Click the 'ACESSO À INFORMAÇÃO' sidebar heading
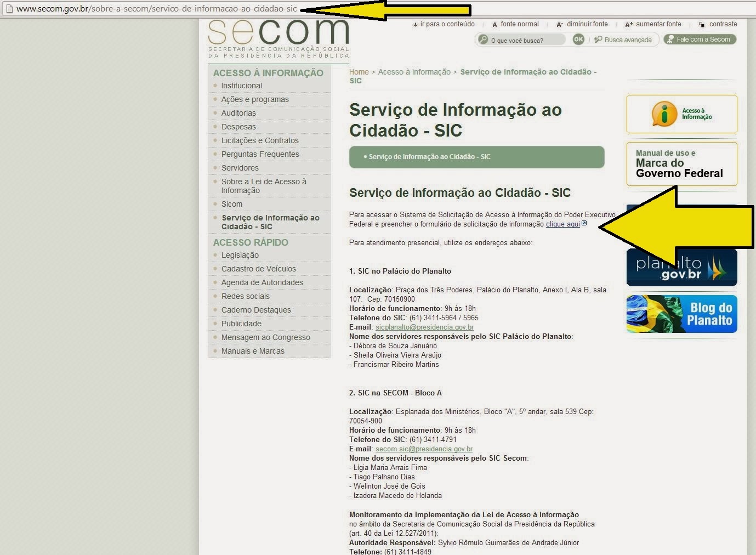The width and height of the screenshot is (756, 555). (x=268, y=73)
